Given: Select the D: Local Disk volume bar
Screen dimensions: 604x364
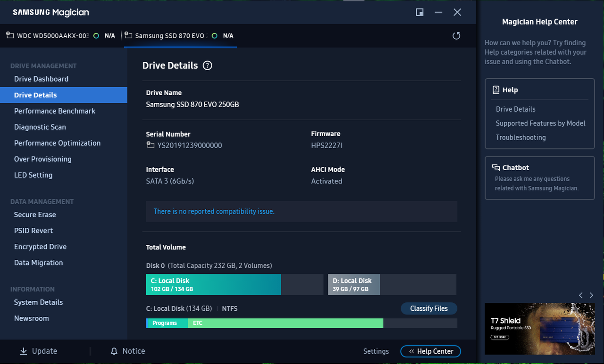Looking at the screenshot, I should [x=392, y=284].
